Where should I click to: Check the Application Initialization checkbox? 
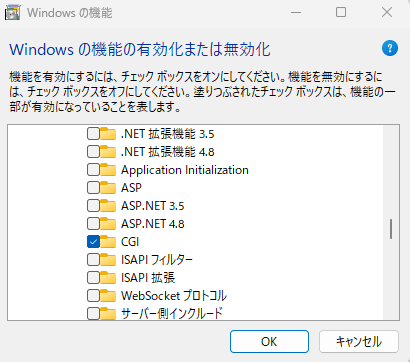(x=93, y=170)
